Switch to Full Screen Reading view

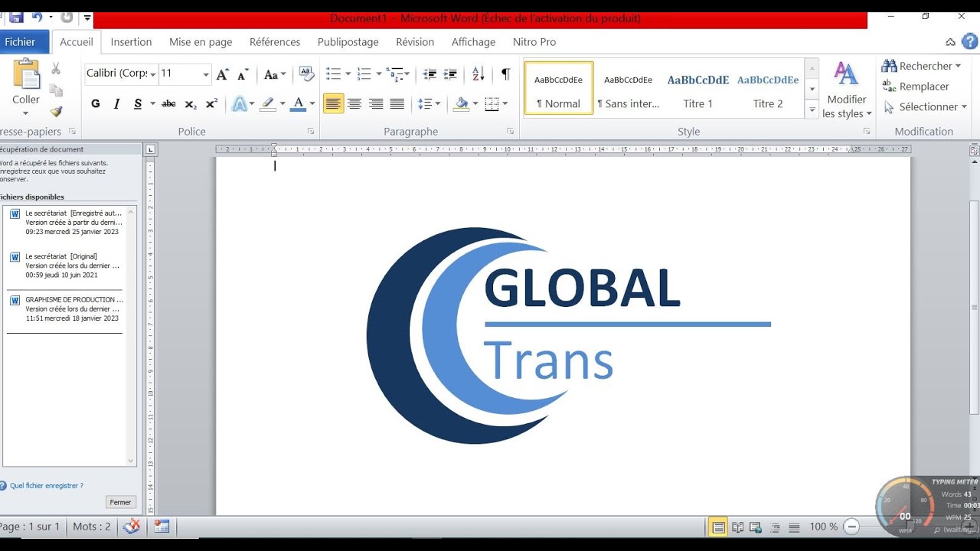tap(738, 527)
